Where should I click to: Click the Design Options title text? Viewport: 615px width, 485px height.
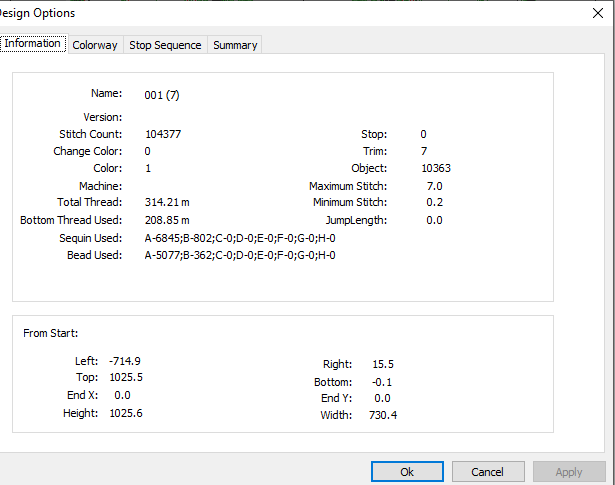[37, 13]
